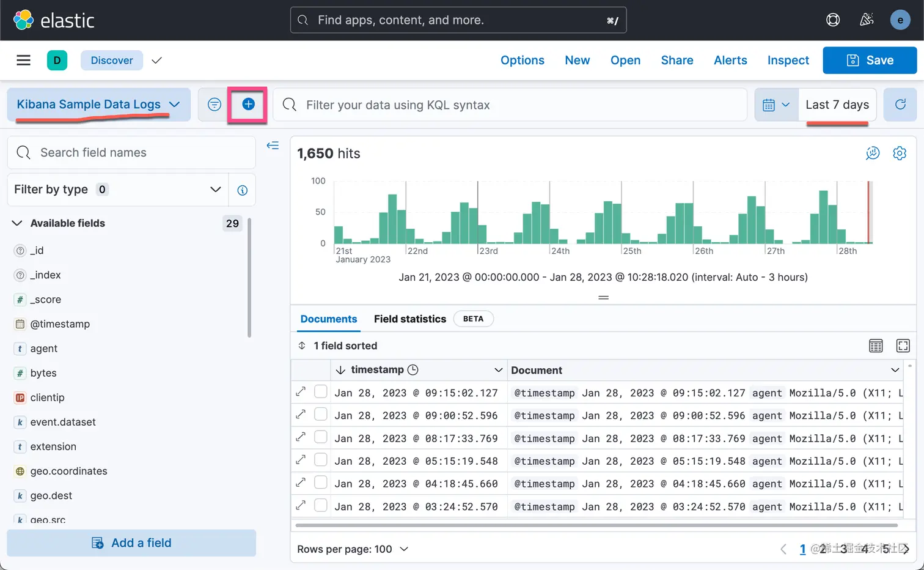Click Add a field button
Image resolution: width=924 pixels, height=570 pixels.
click(x=131, y=543)
